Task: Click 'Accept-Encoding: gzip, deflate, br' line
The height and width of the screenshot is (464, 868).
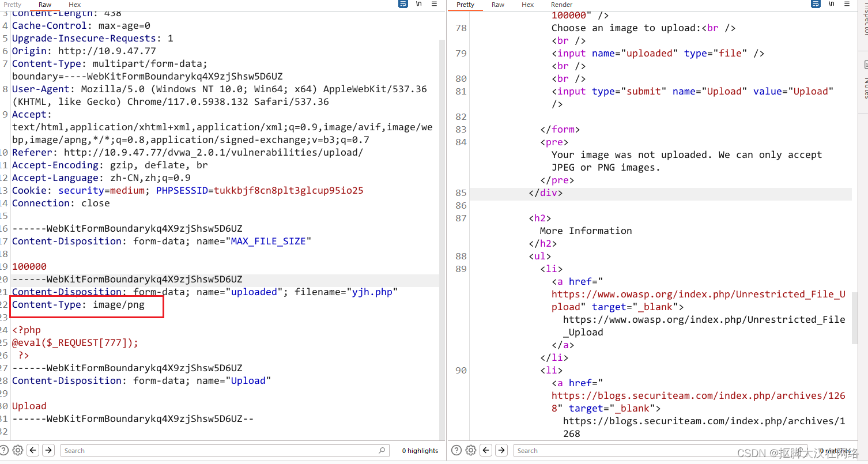Action: click(x=110, y=165)
